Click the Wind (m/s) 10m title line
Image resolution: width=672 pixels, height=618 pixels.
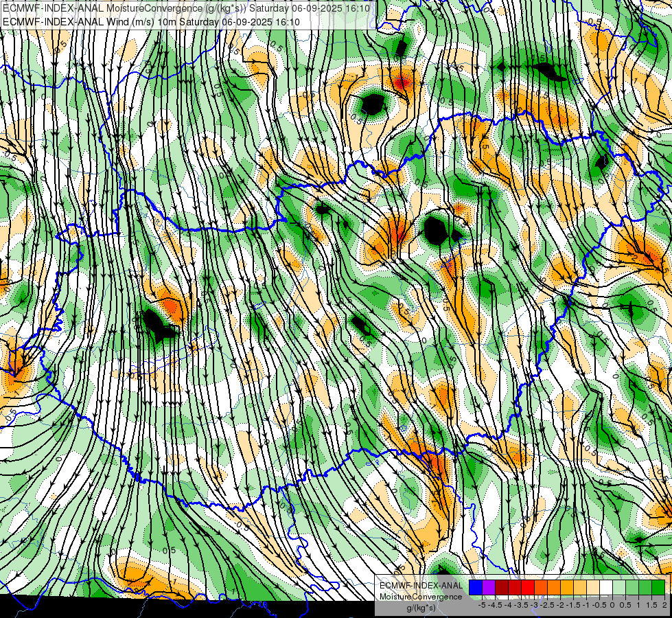coord(151,21)
